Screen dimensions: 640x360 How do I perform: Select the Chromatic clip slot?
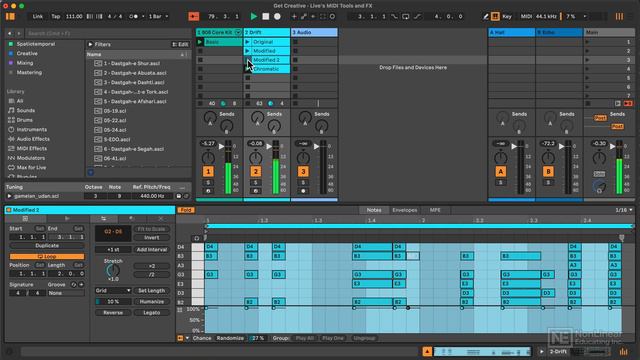point(270,69)
